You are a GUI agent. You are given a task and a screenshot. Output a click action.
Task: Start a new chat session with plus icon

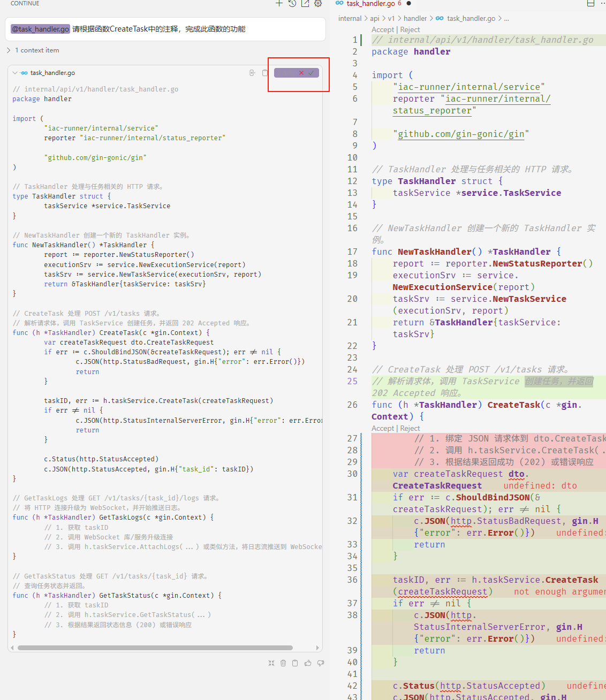(x=279, y=3)
